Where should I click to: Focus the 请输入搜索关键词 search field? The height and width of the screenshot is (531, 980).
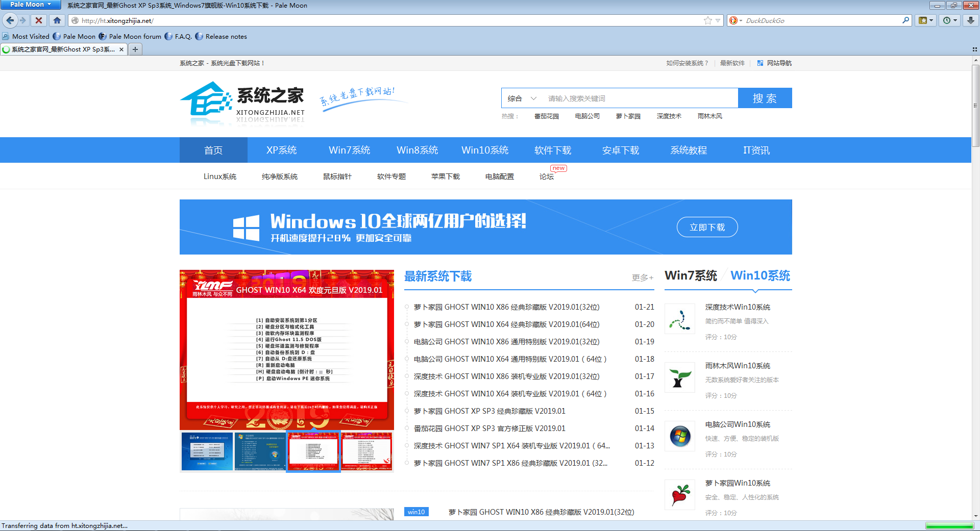coord(640,98)
